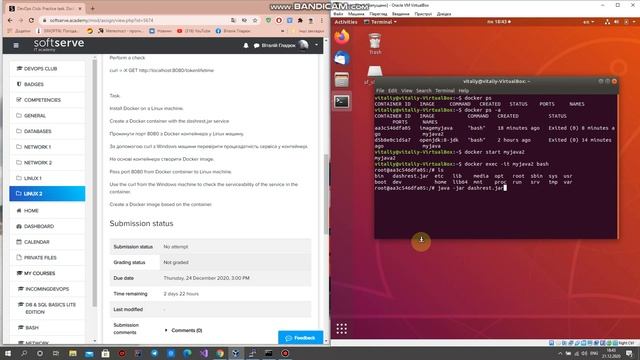
Task: Open the View menu in the terminal window
Action: click(407, 91)
